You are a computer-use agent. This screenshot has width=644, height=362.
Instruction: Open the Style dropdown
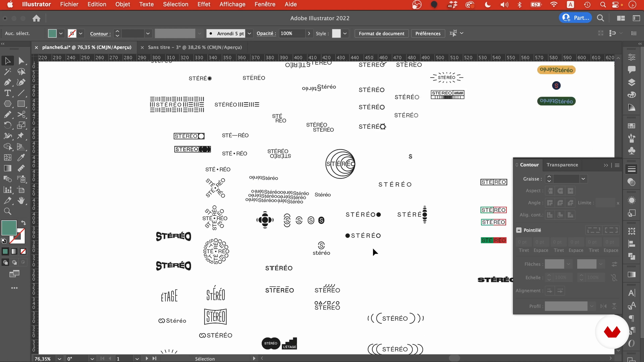[x=345, y=33]
